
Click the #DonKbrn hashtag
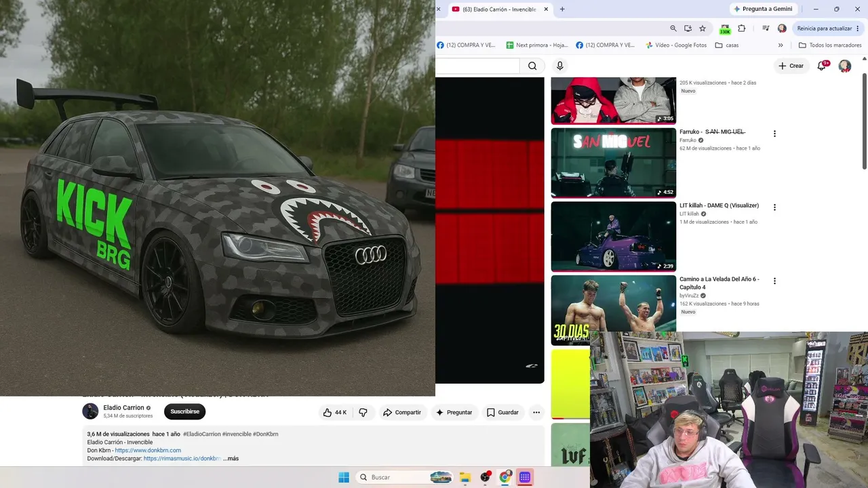[x=266, y=434]
